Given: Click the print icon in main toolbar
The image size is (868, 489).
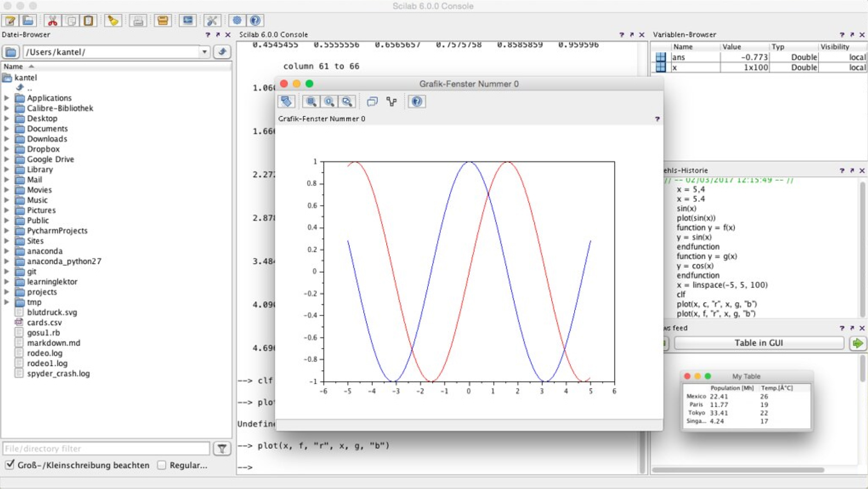Looking at the screenshot, I should pyautogui.click(x=138, y=20).
